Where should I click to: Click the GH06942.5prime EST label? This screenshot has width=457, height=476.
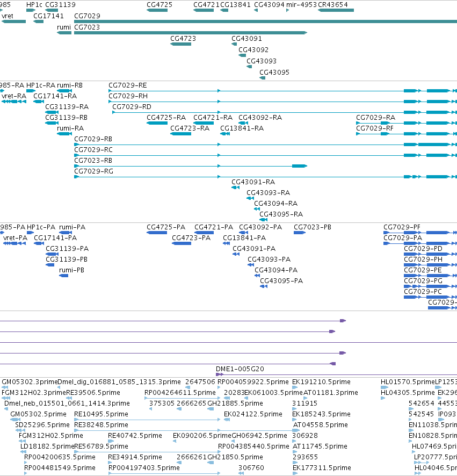click(x=259, y=436)
